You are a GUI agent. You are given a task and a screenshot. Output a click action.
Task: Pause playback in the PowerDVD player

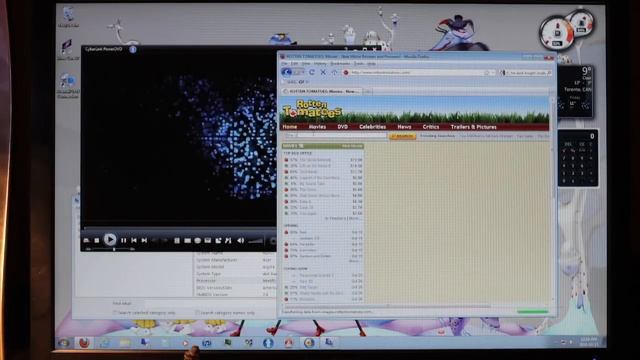point(123,240)
